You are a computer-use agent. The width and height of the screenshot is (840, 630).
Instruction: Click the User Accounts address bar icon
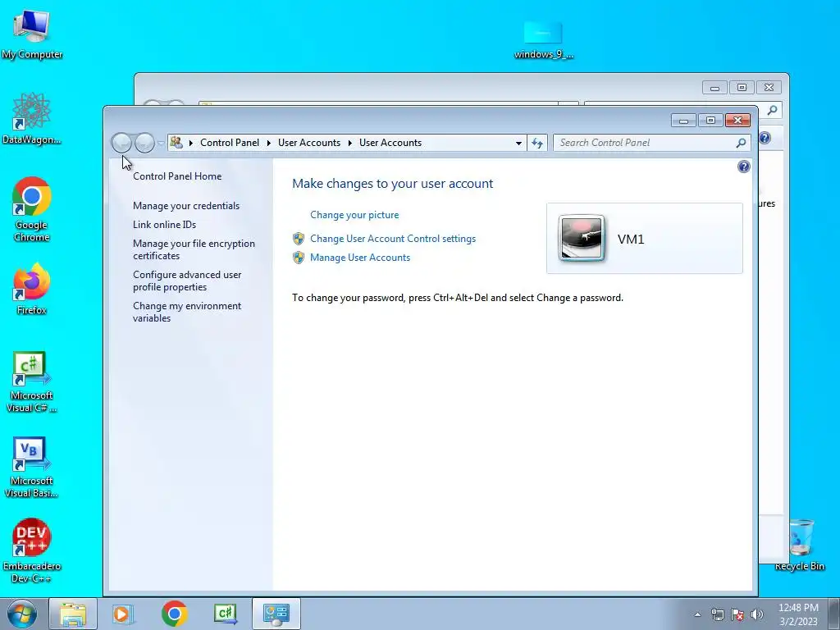(x=176, y=143)
